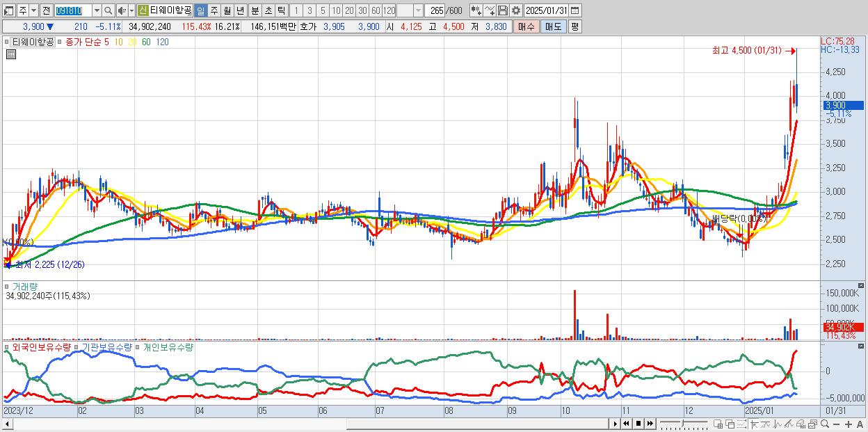Toggle the 기관보유수량 indicator marker
868x432 pixels.
[x=76, y=347]
